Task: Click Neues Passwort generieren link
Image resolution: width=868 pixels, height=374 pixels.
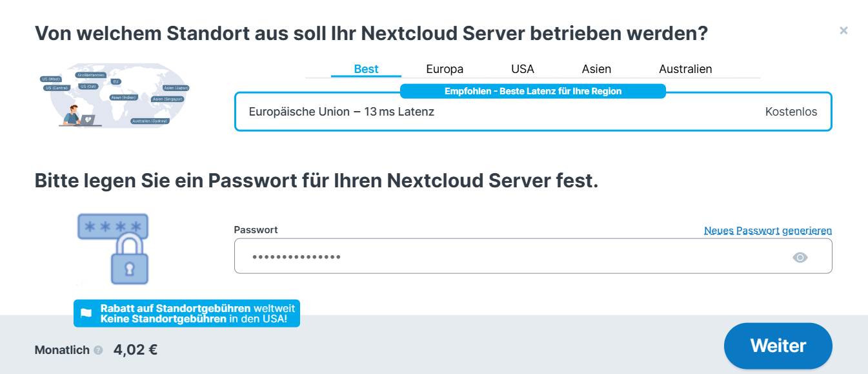Action: [x=768, y=231]
